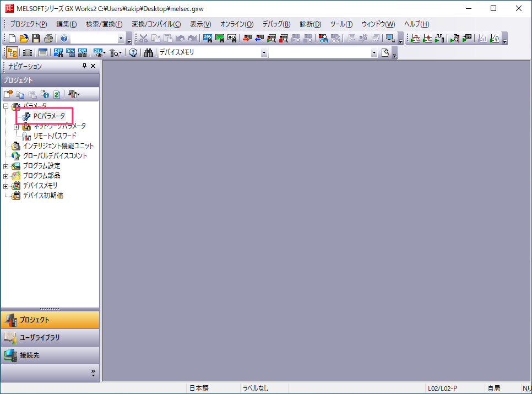Expand the ネットワークパラメータ tree node
This screenshot has height=394, width=532.
pos(16,127)
